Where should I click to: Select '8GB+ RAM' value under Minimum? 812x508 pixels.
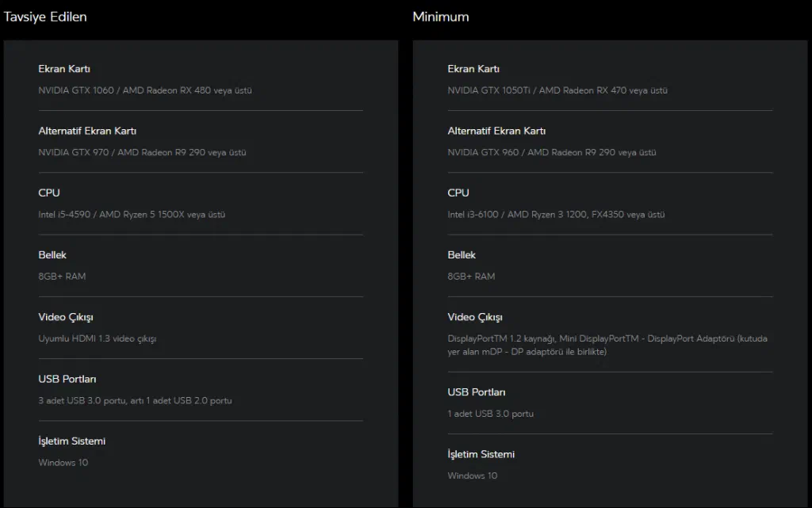coord(471,277)
